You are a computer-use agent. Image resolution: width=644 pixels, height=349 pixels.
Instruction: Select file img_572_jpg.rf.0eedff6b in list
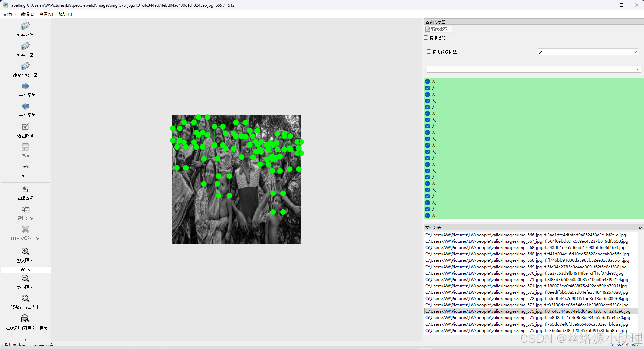click(531, 292)
